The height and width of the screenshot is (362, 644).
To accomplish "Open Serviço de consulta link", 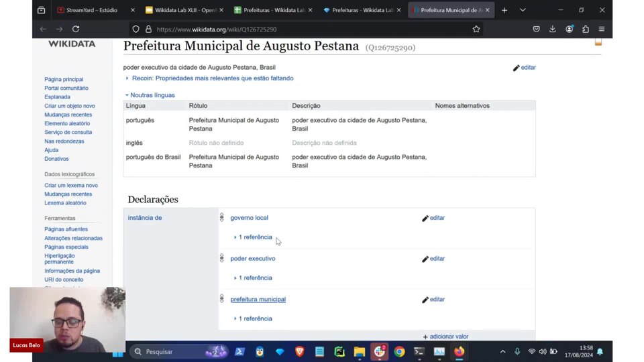I will tap(68, 132).
